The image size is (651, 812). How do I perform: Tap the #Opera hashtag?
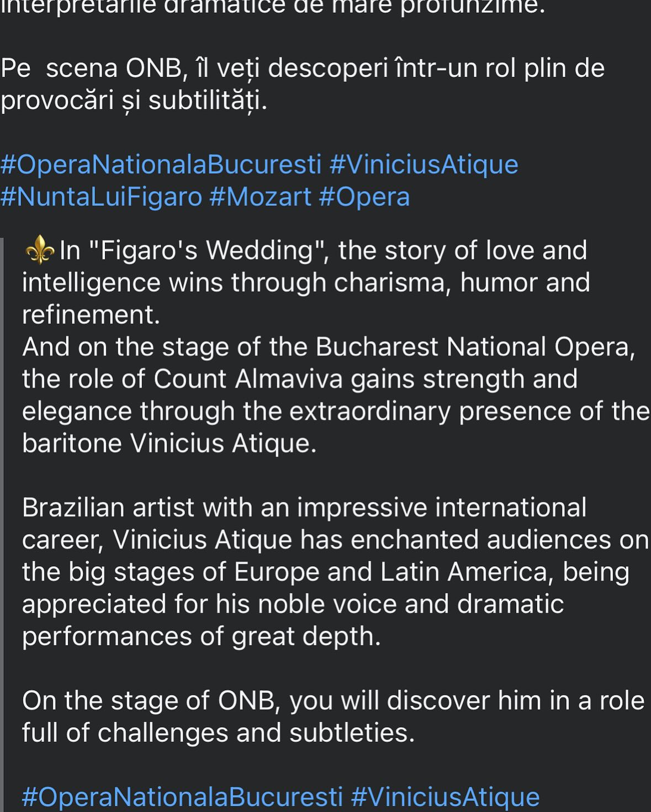pos(364,197)
